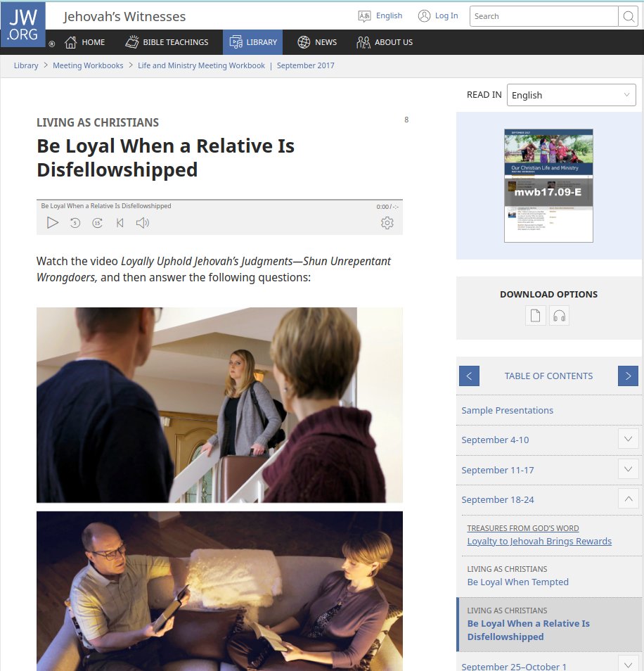Open Be Loyal When Tempted article

click(x=518, y=582)
